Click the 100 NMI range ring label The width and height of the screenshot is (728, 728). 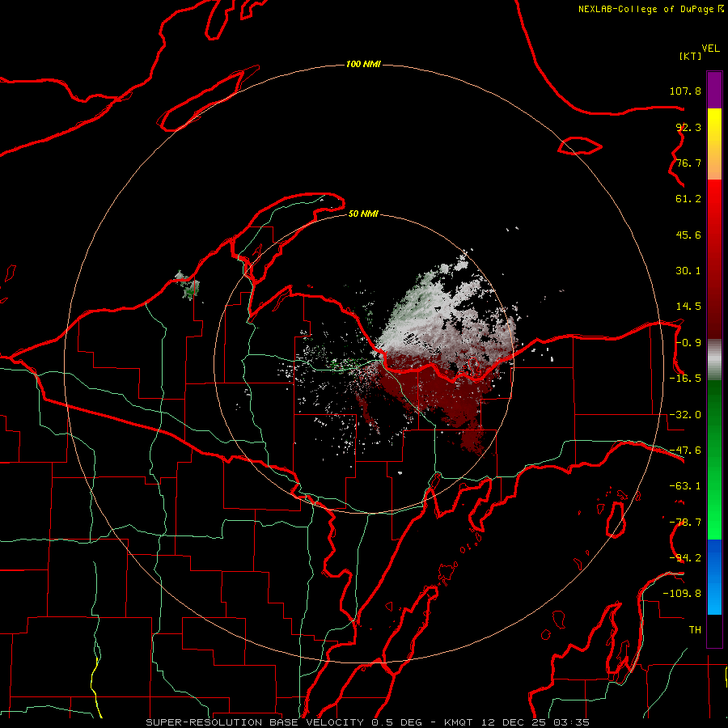(363, 64)
